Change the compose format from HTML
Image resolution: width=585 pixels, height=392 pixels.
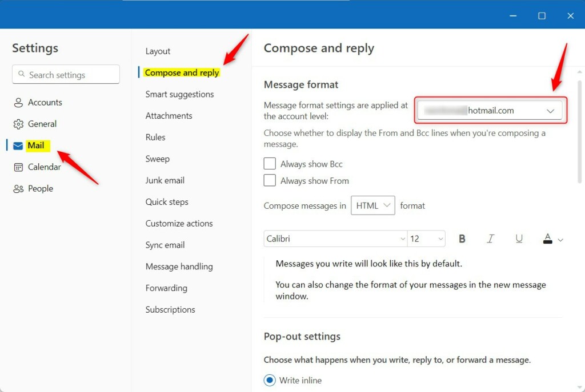click(x=372, y=205)
